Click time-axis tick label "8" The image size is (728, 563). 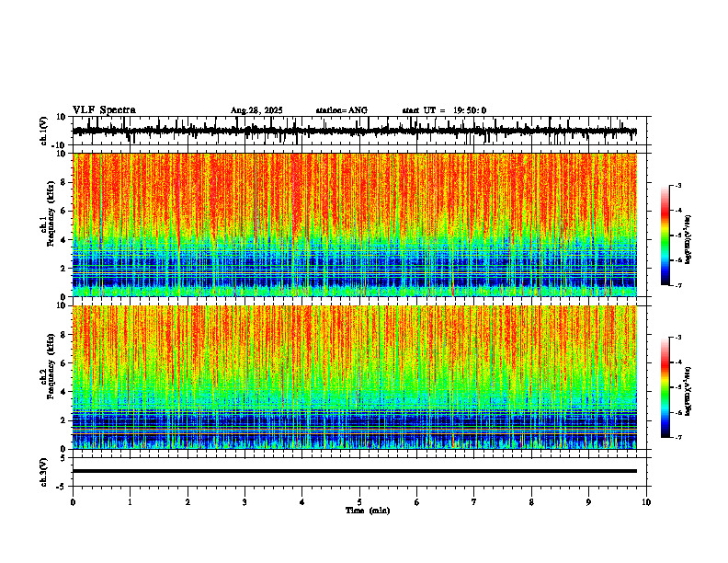pos(531,502)
